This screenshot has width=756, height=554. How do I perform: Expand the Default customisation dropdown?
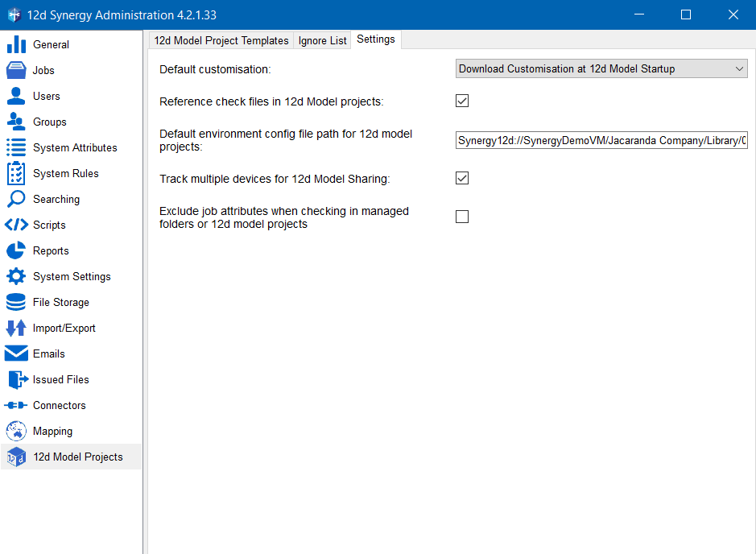pyautogui.click(x=601, y=69)
